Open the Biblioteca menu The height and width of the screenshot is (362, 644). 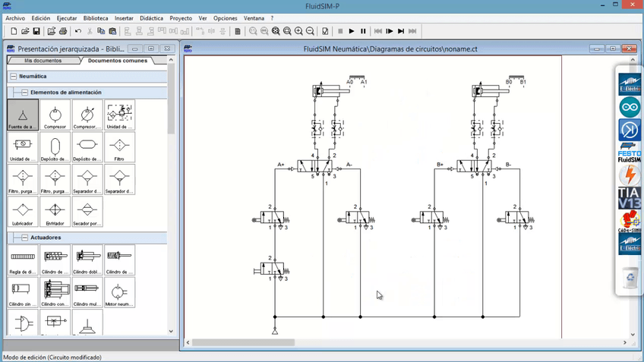click(x=96, y=18)
